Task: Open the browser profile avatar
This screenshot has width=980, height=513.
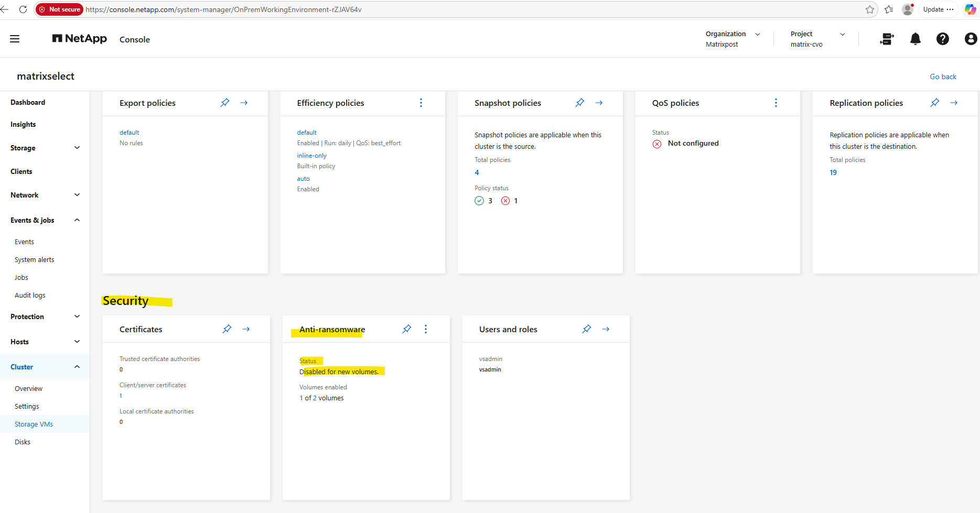Action: tap(908, 9)
